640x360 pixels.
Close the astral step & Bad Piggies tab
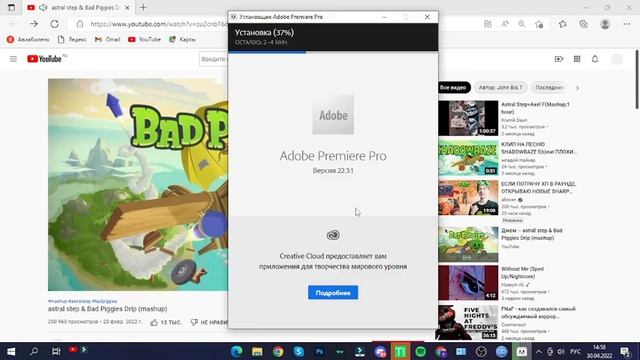(x=127, y=7)
